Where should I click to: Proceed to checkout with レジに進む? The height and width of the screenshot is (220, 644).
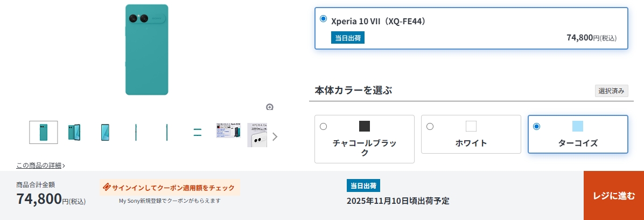click(614, 196)
